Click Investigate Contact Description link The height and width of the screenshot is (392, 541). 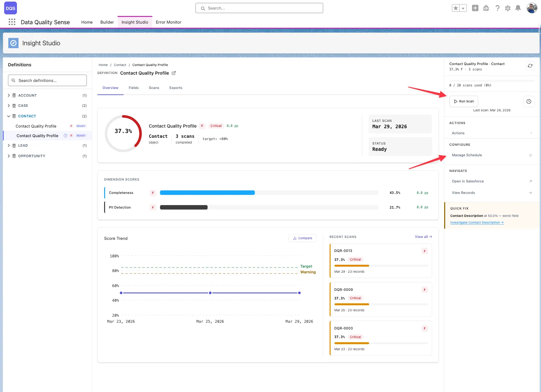[476, 223]
